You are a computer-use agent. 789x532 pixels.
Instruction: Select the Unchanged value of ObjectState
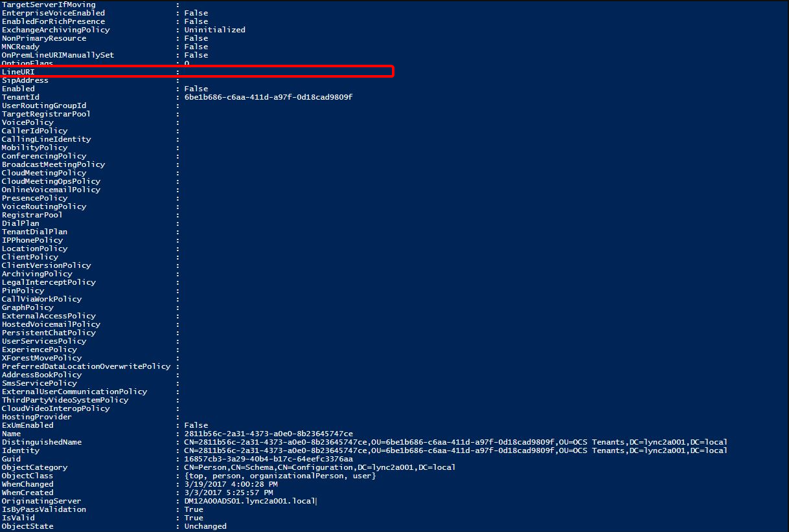click(x=205, y=526)
